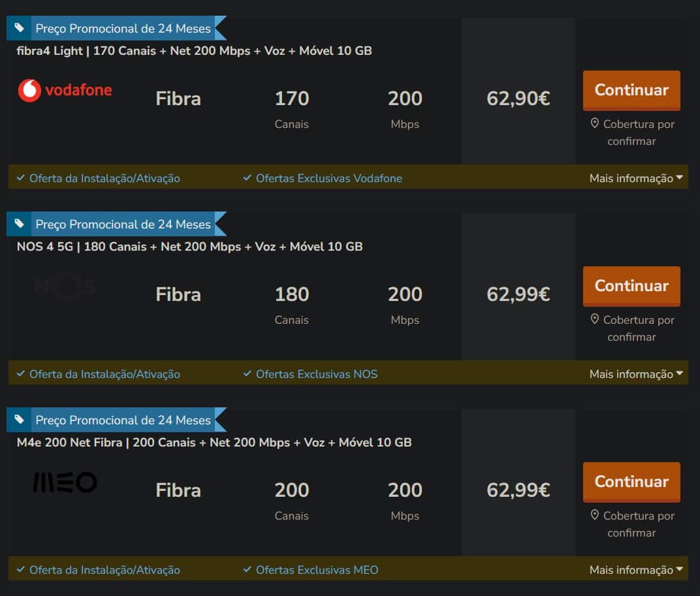Expand Mais informação for the MEO plan
This screenshot has height=596, width=700.
[x=635, y=570]
